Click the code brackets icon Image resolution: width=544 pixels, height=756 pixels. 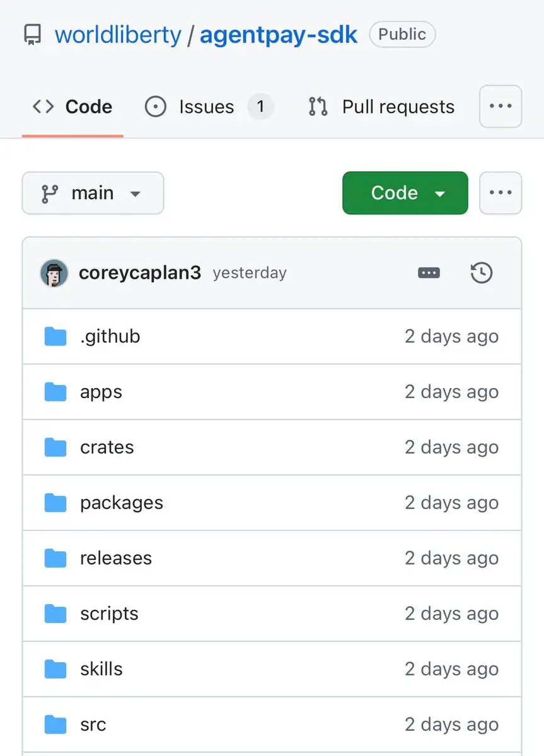(x=43, y=106)
